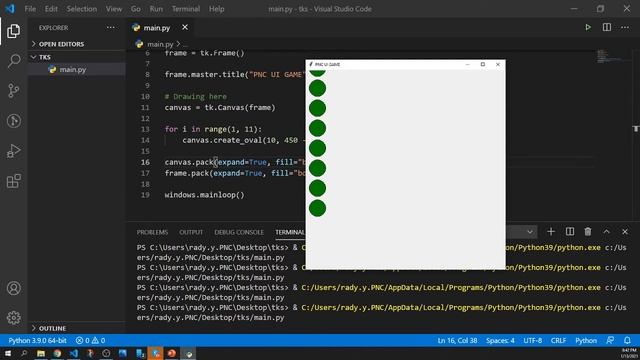Viewport: 640px width, 360px height.
Task: Open Explorer views and more actions ellipsis
Action: pos(111,27)
